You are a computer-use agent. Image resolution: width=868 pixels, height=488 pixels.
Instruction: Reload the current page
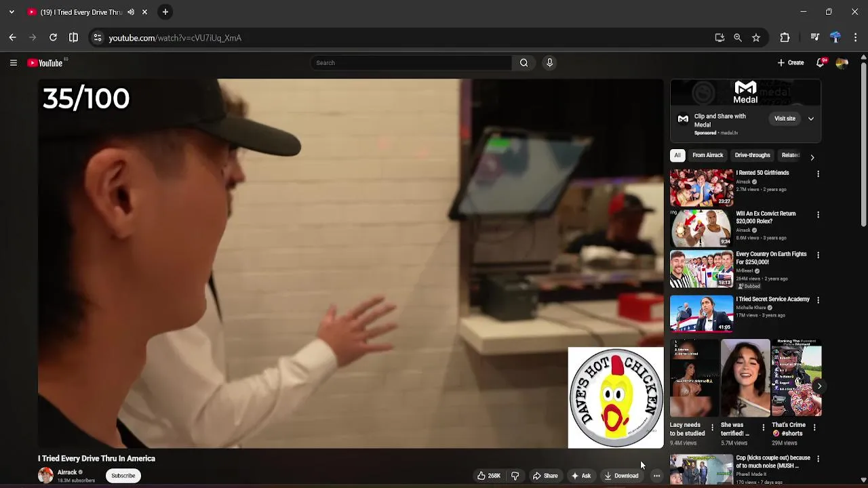pyautogui.click(x=53, y=38)
